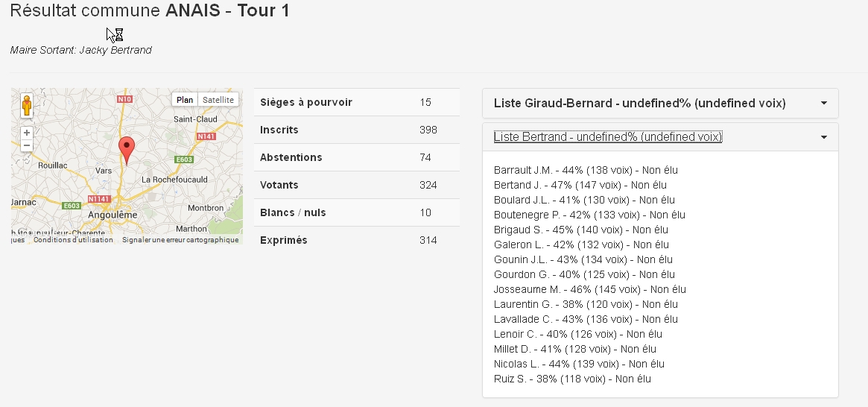Zoom in on the map
The width and height of the screenshot is (868, 407).
pos(27,133)
